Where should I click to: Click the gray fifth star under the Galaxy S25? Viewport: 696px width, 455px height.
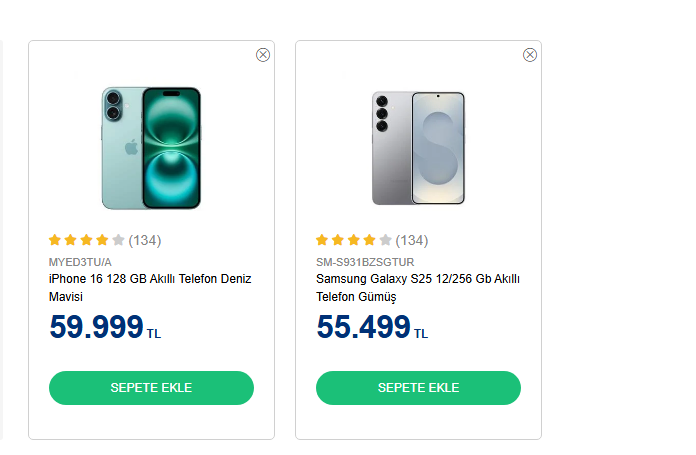(x=386, y=240)
